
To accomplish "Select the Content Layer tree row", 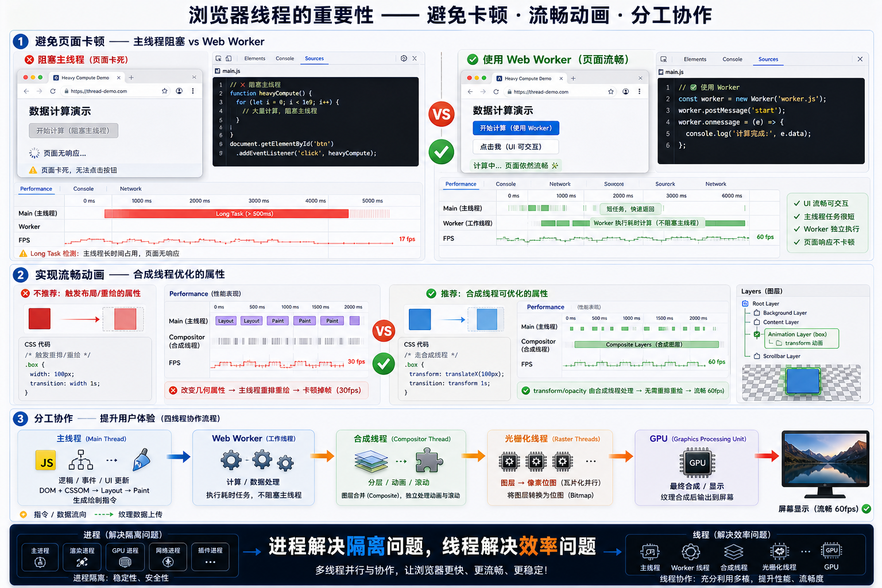I will coord(776,322).
